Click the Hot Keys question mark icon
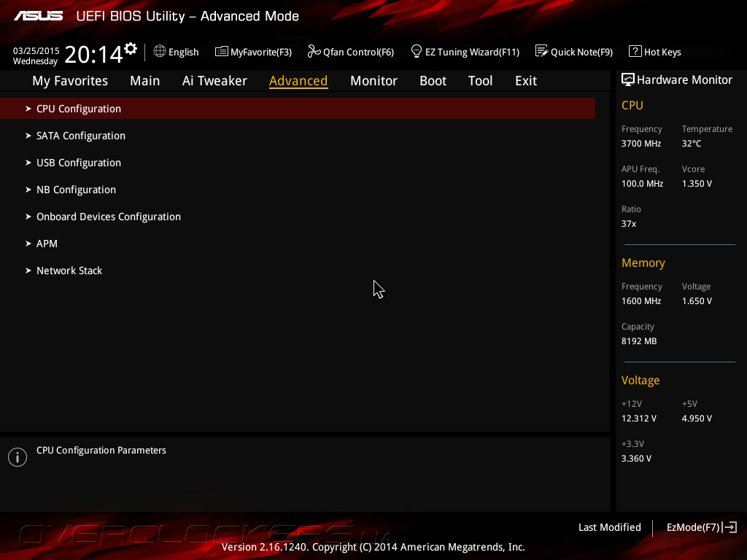The height and width of the screenshot is (560, 747). point(635,51)
